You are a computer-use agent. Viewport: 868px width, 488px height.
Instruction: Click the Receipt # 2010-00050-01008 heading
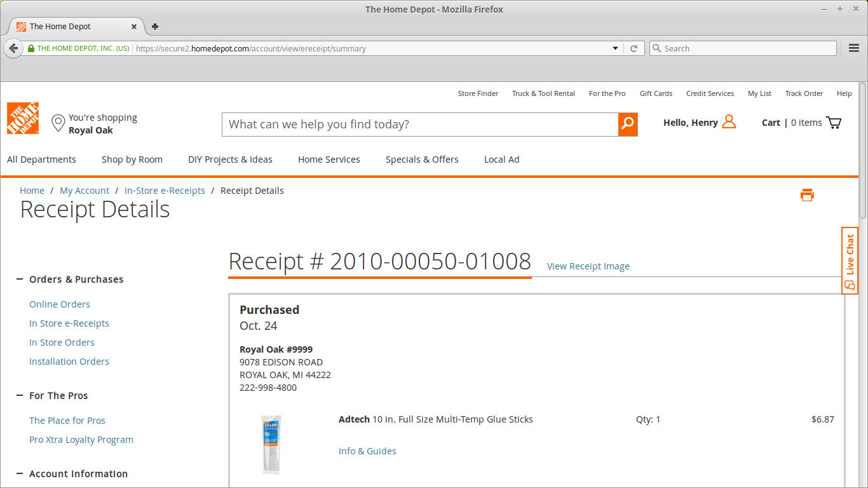pyautogui.click(x=379, y=262)
